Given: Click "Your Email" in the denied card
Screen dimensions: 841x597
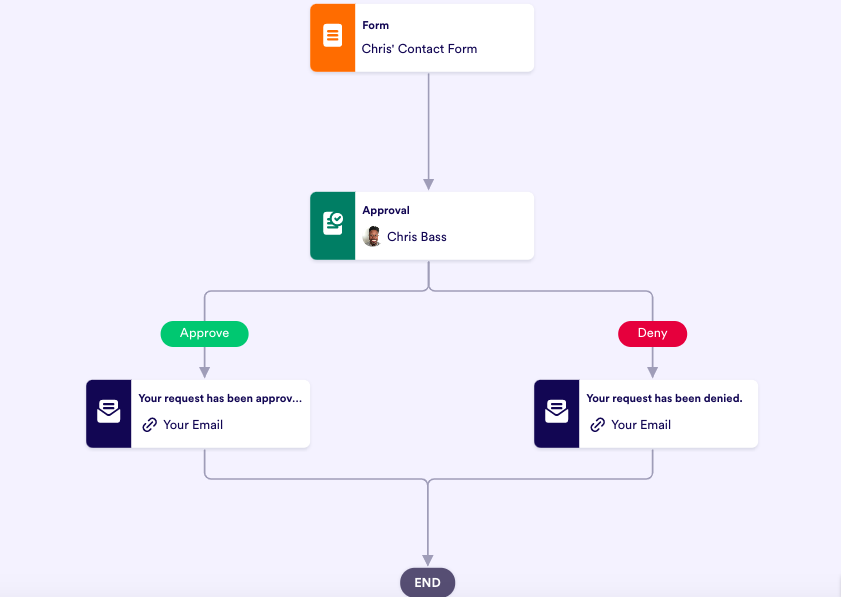Looking at the screenshot, I should 641,425.
